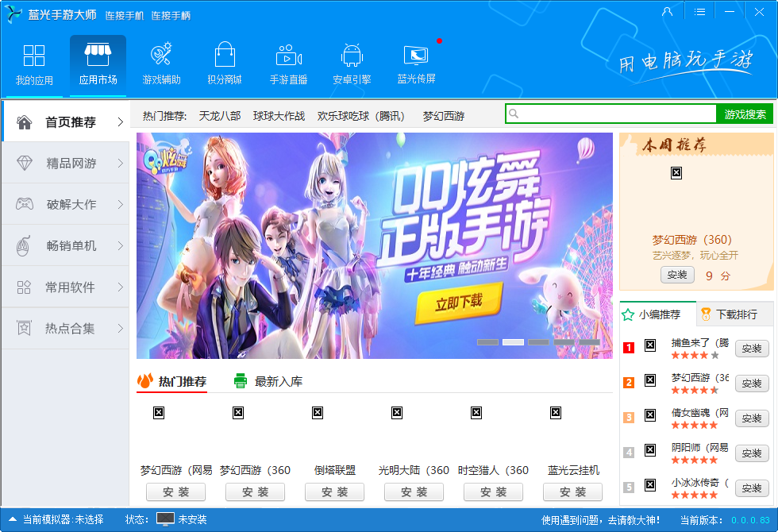Click hot search term 欢乐球吃球 (腾讯)
778x532 pixels.
(x=360, y=116)
